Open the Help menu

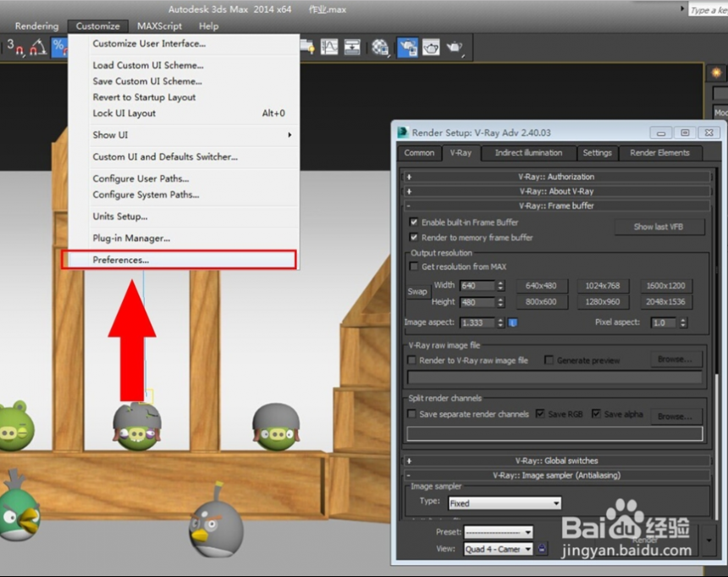pos(208,26)
